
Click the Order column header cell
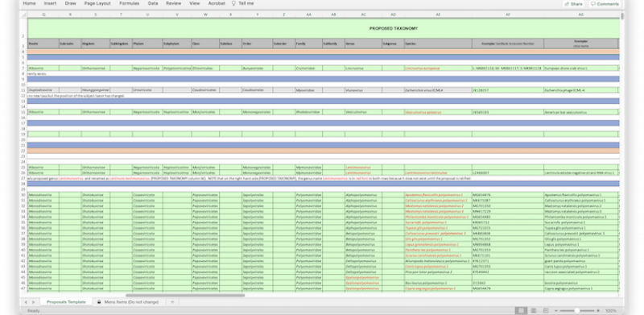[x=257, y=44]
